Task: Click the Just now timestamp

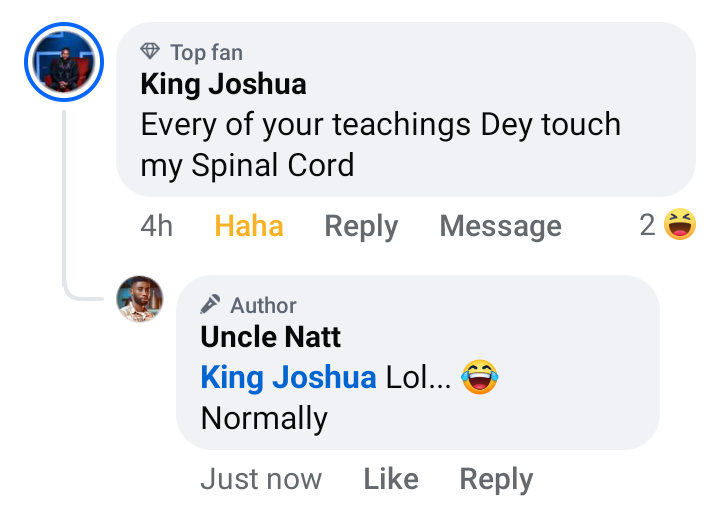Action: tap(261, 479)
